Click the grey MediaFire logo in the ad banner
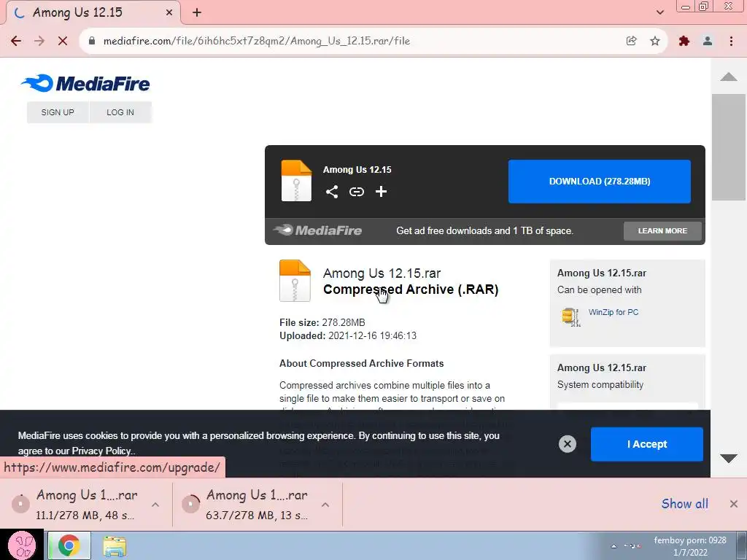The image size is (747, 560). 318,230
